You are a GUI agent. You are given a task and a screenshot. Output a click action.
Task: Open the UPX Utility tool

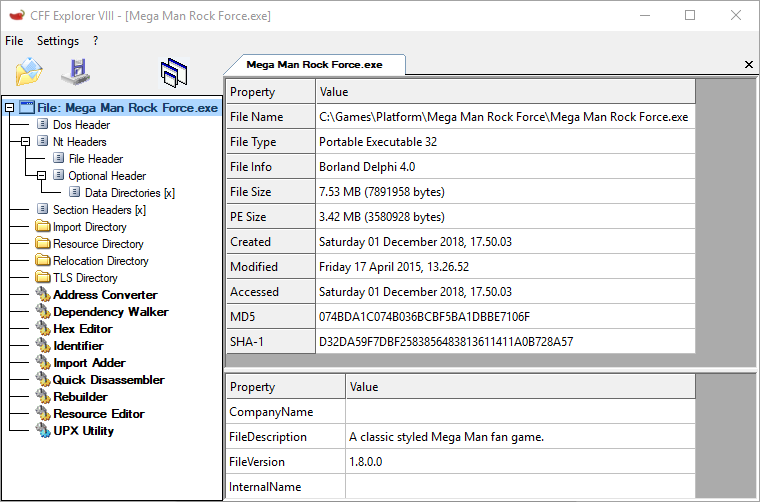(x=83, y=430)
